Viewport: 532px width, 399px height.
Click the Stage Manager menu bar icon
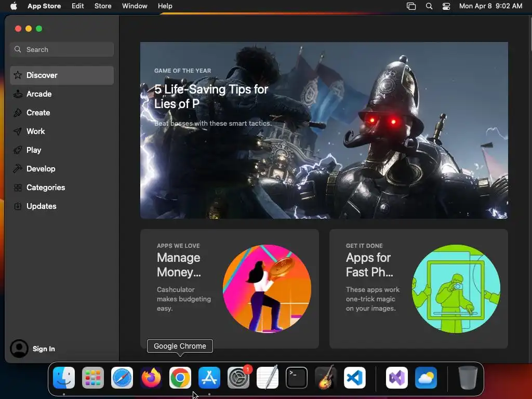[411, 6]
